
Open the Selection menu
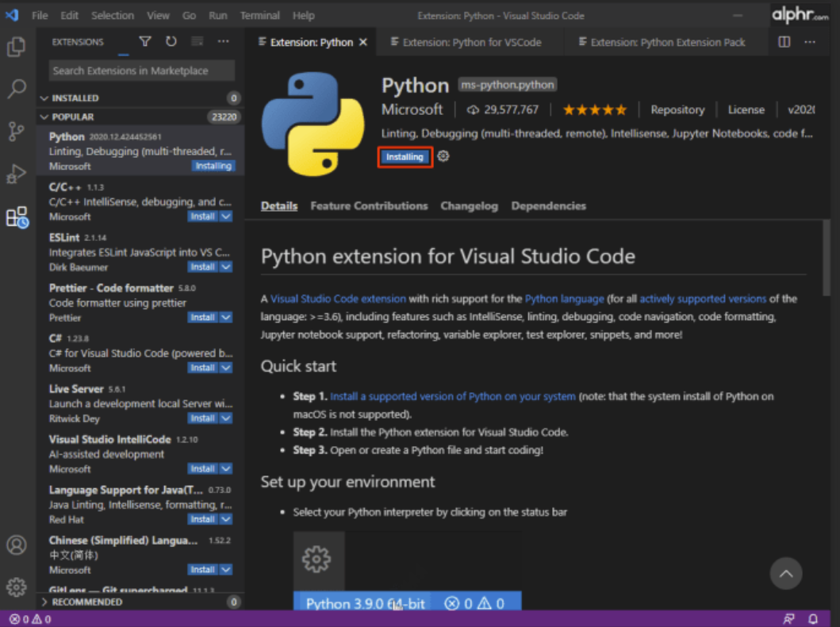click(x=113, y=16)
